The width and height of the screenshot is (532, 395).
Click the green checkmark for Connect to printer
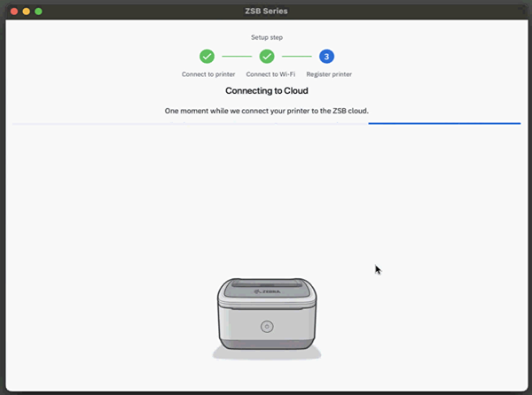(207, 57)
